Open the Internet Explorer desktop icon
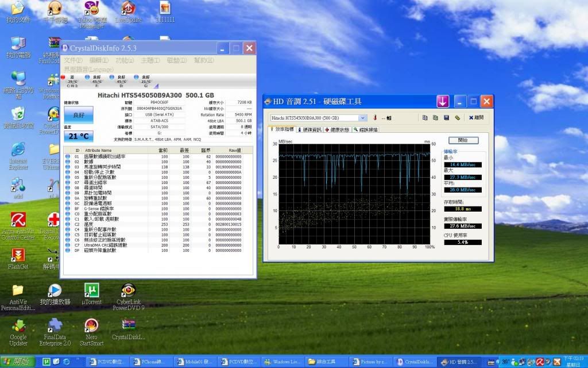Viewport: 588px width, 368px height. coord(18,156)
